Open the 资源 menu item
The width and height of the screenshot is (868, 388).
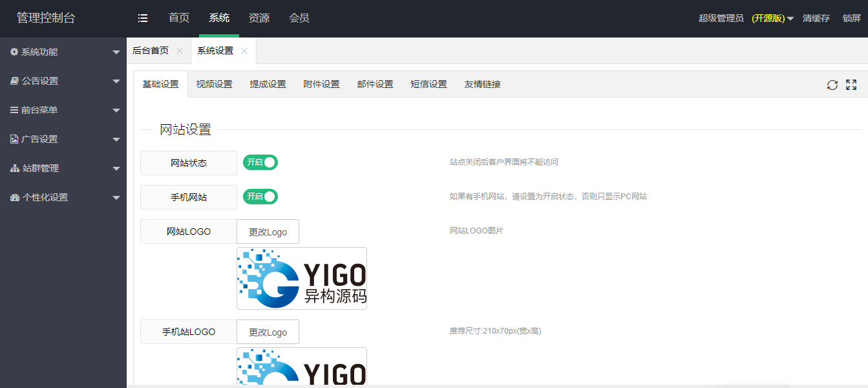pos(259,17)
